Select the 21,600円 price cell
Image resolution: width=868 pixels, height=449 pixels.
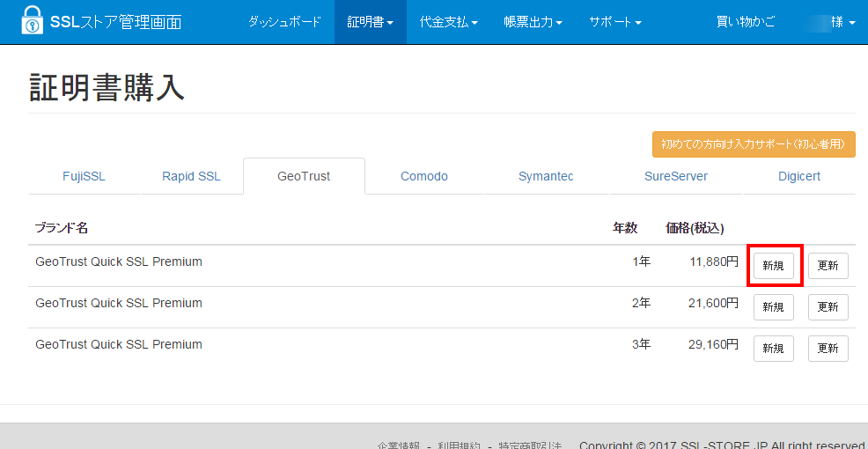coord(714,304)
